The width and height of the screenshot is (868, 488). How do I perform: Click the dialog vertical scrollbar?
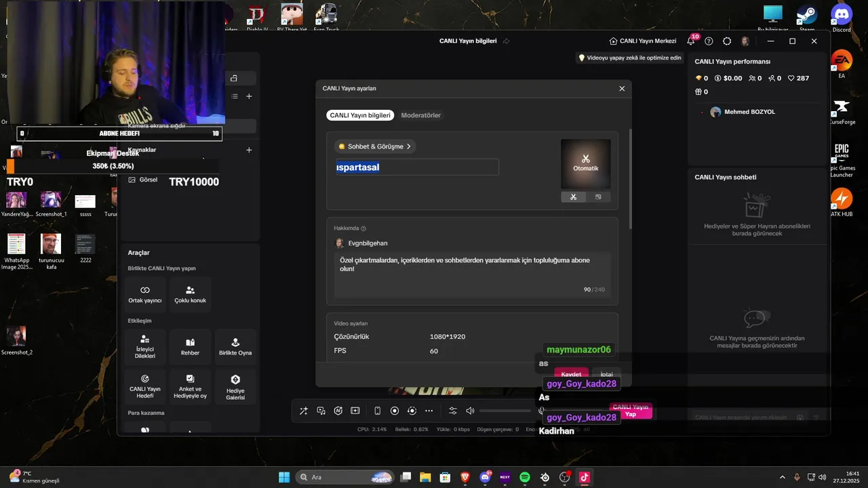(630, 179)
